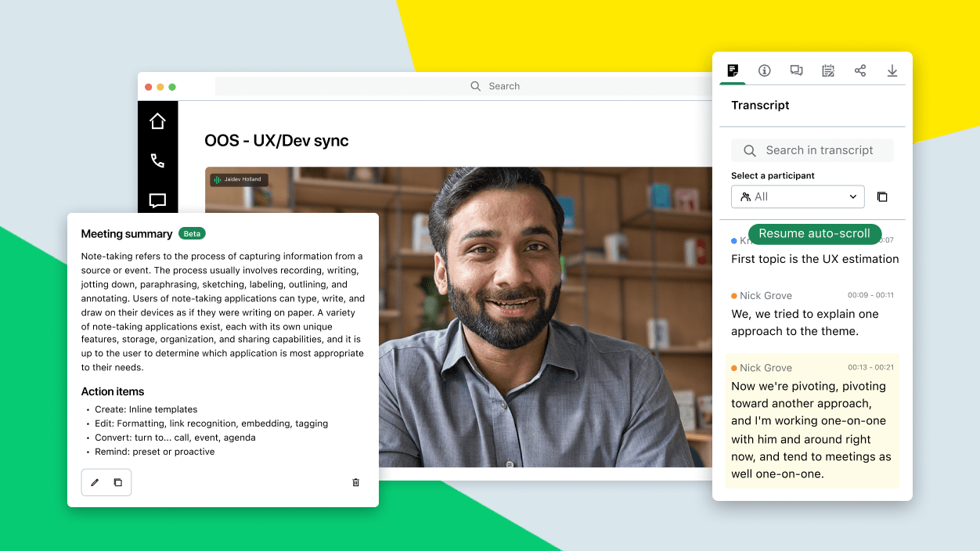Select the Home icon in the sidebar
This screenshot has height=551, width=980.
157,121
